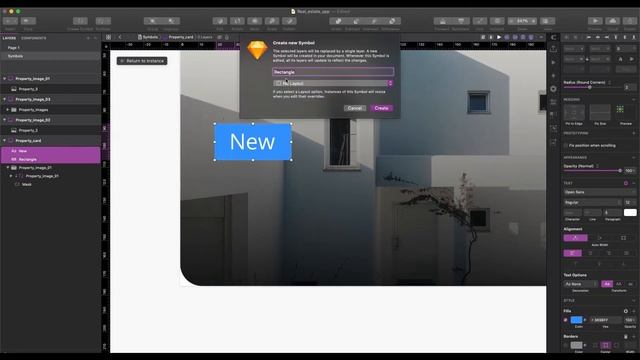Image resolution: width=640 pixels, height=360 pixels.
Task: Click the Data toolbar icon
Action: pyautogui.click(x=28, y=21)
